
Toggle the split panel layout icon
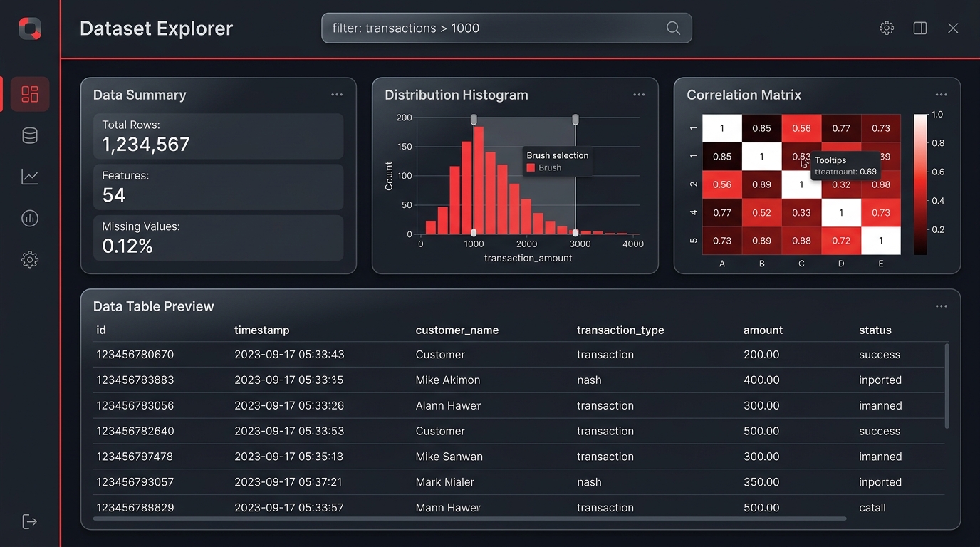coord(920,28)
